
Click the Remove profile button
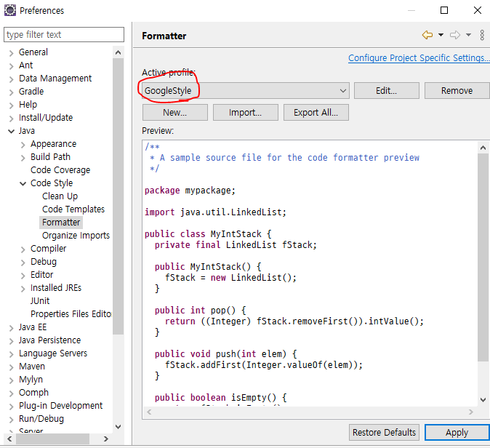pyautogui.click(x=457, y=91)
